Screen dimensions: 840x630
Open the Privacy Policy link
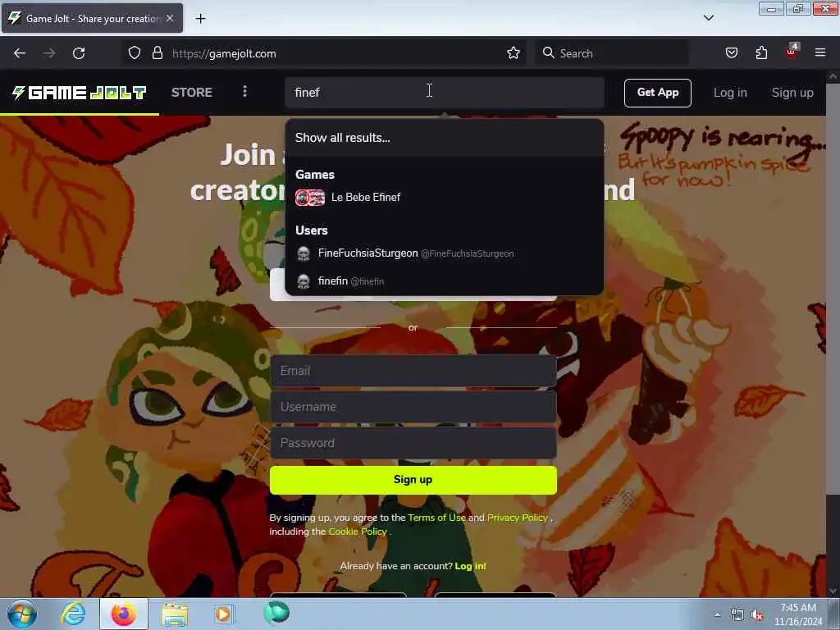(x=518, y=518)
